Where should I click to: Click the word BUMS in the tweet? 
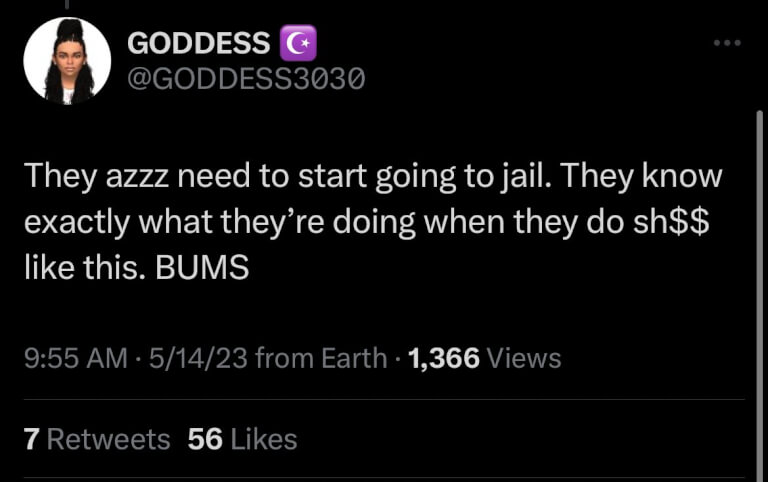202,267
